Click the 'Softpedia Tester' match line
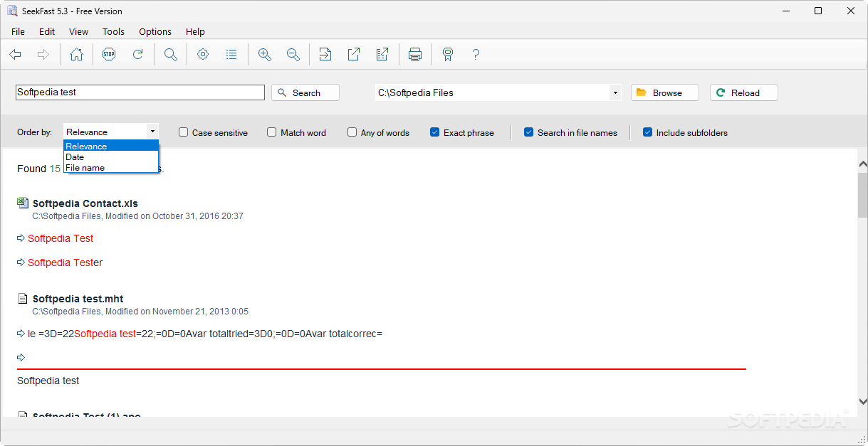The width and height of the screenshot is (868, 446). tap(65, 262)
